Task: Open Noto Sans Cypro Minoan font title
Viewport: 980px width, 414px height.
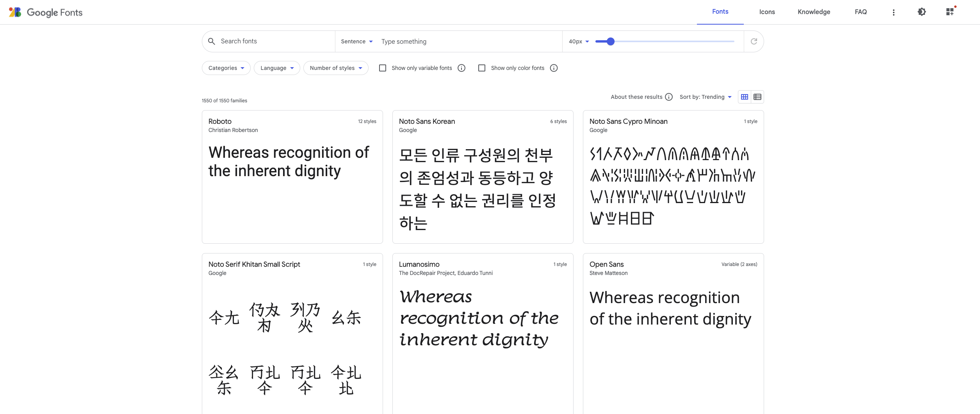Action: coord(628,121)
